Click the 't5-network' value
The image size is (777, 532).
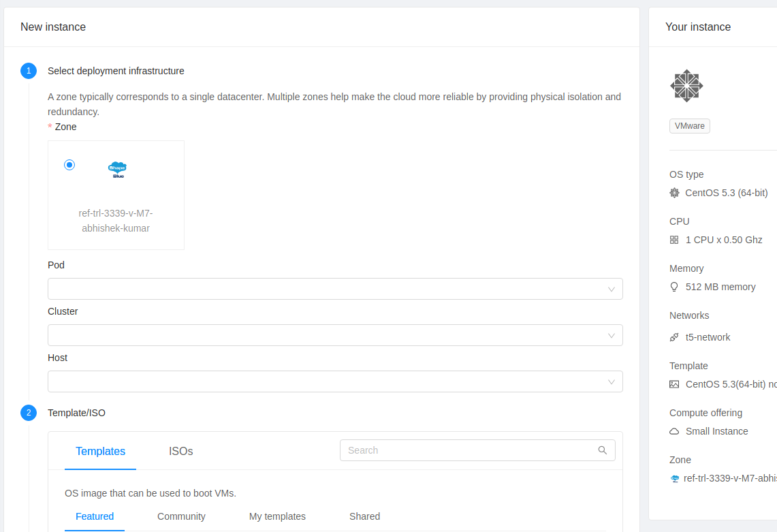708,337
